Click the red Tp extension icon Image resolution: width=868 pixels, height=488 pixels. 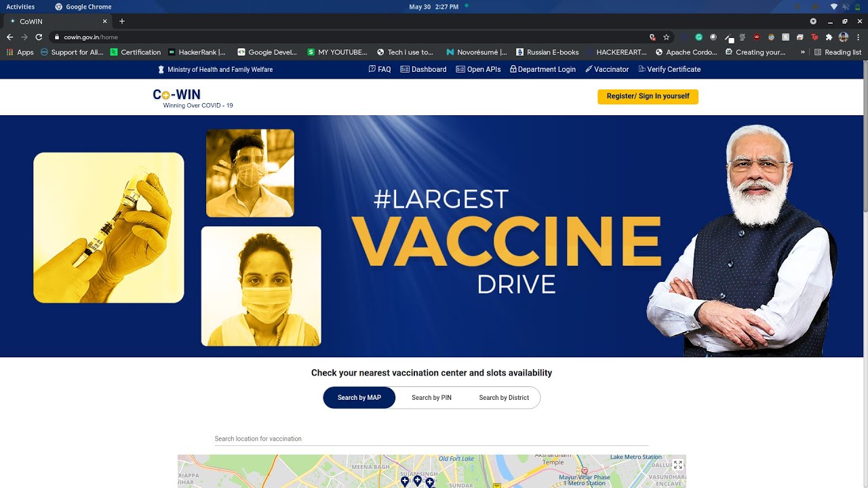click(814, 37)
